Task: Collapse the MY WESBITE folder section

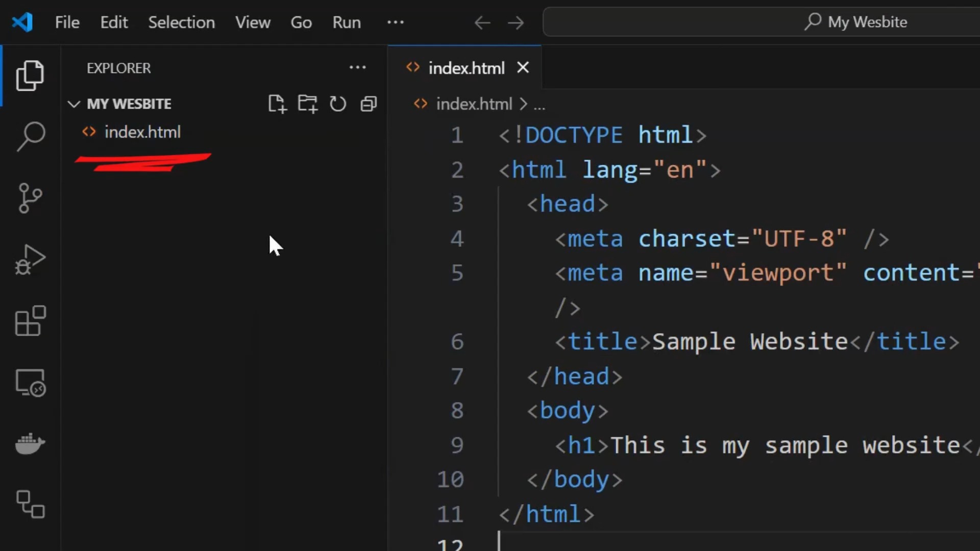Action: [x=74, y=104]
